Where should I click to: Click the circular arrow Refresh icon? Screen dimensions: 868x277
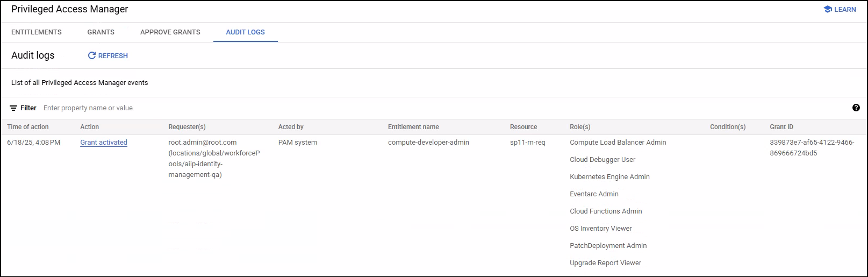coord(92,55)
